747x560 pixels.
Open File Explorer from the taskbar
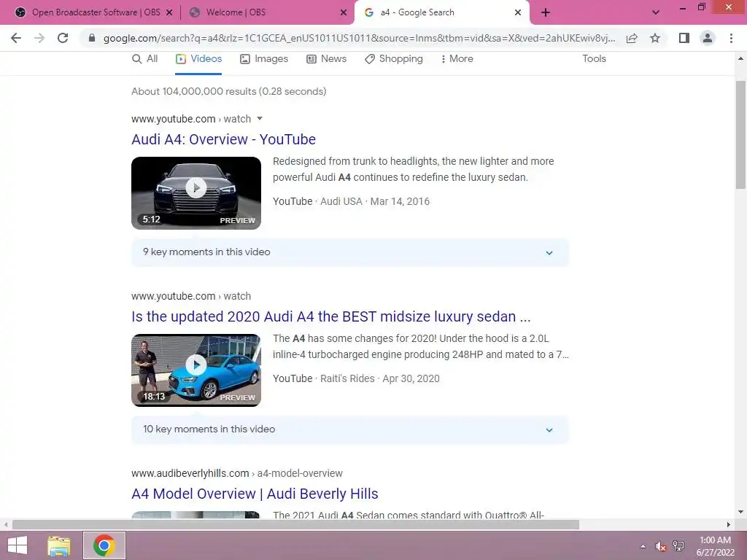(x=59, y=545)
